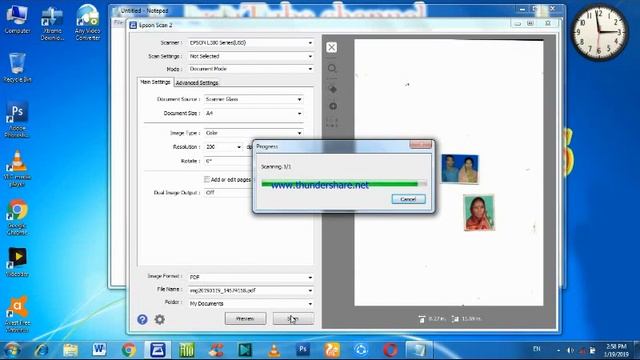The height and width of the screenshot is (360, 640).
Task: Expand the Resolution dropdown
Action: pos(223,147)
